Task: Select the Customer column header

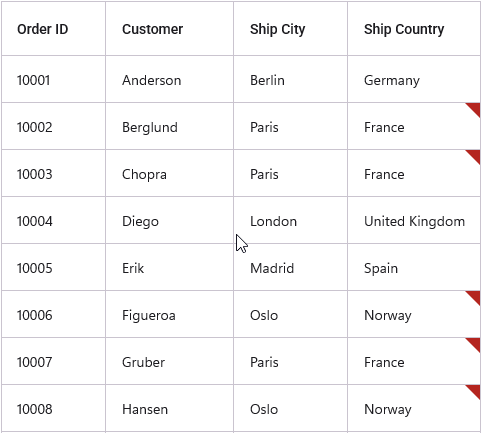Action: pos(169,29)
